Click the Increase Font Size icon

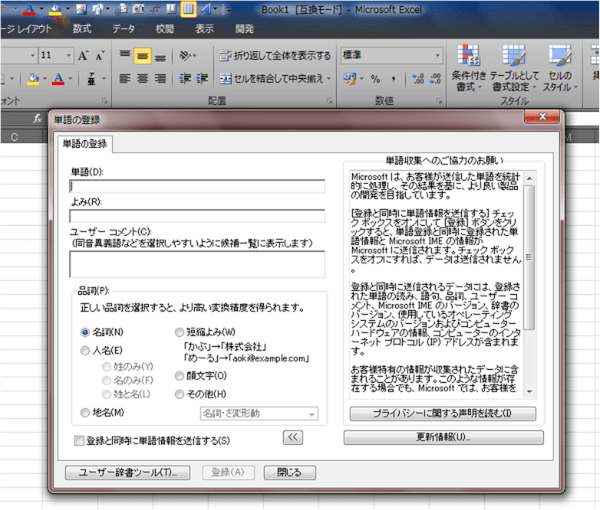pyautogui.click(x=83, y=56)
